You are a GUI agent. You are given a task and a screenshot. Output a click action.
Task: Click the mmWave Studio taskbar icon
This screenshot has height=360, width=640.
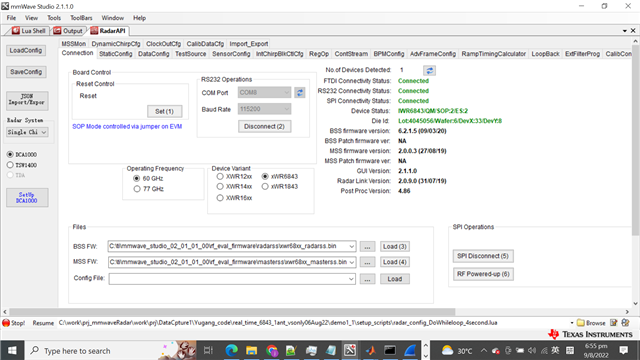point(350,351)
